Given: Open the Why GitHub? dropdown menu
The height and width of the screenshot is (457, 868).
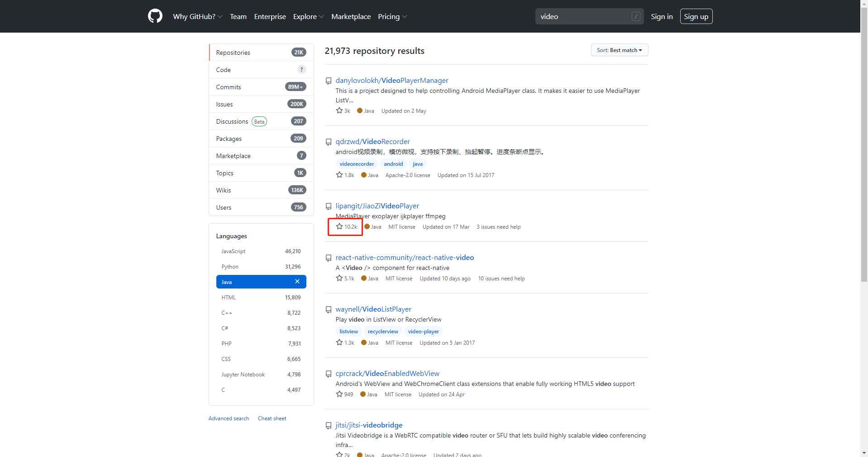Looking at the screenshot, I should click(197, 16).
